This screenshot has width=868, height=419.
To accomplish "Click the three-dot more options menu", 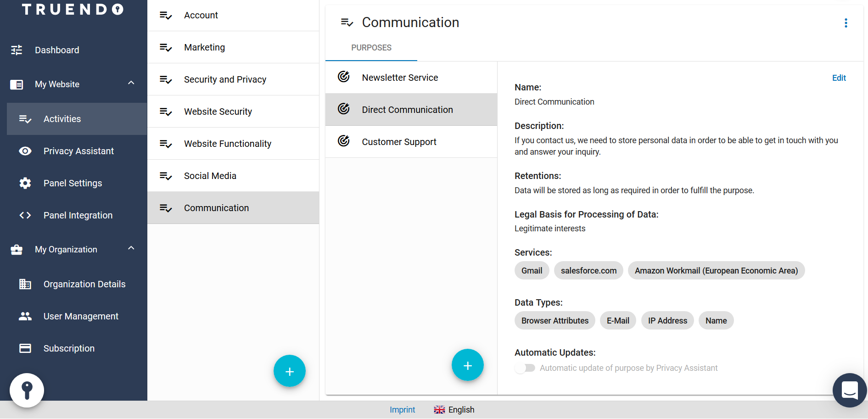I will point(846,23).
